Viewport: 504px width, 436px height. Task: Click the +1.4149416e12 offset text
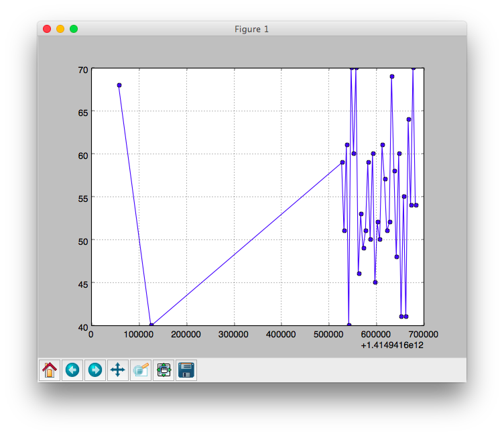tap(392, 345)
